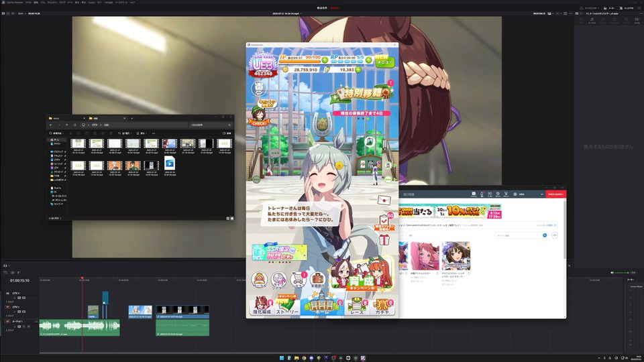Screen dimensions: 644x362
Task: Switch to the レース tab in the game
Action: coord(356,306)
